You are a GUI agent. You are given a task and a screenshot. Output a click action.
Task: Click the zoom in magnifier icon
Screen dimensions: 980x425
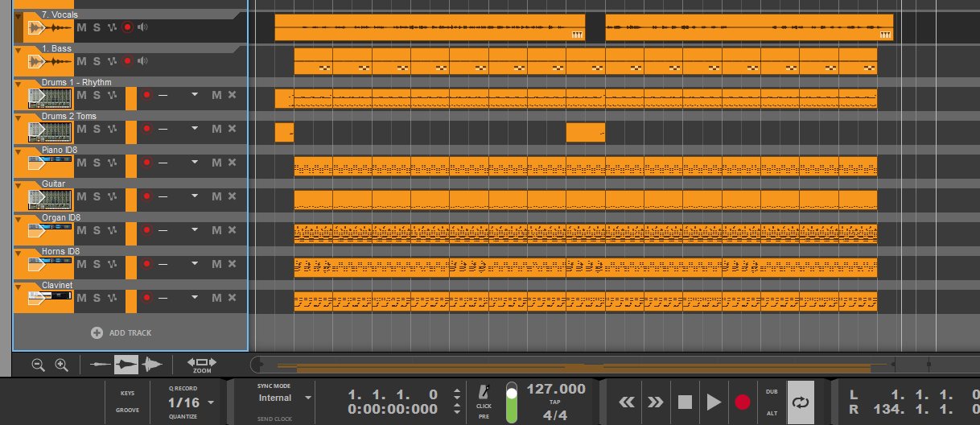click(61, 365)
